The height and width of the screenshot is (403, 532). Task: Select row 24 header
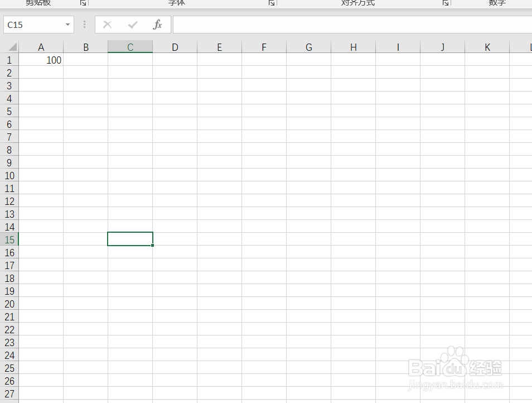9,355
